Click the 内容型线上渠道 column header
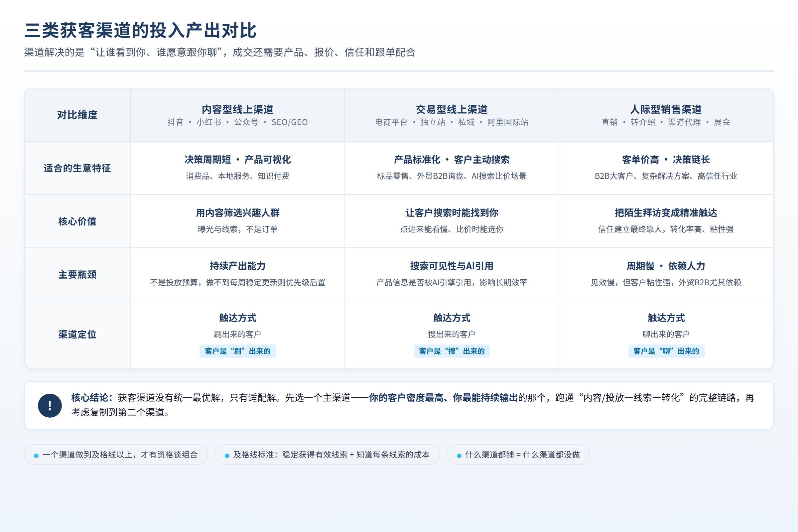The image size is (798, 532). point(237,115)
